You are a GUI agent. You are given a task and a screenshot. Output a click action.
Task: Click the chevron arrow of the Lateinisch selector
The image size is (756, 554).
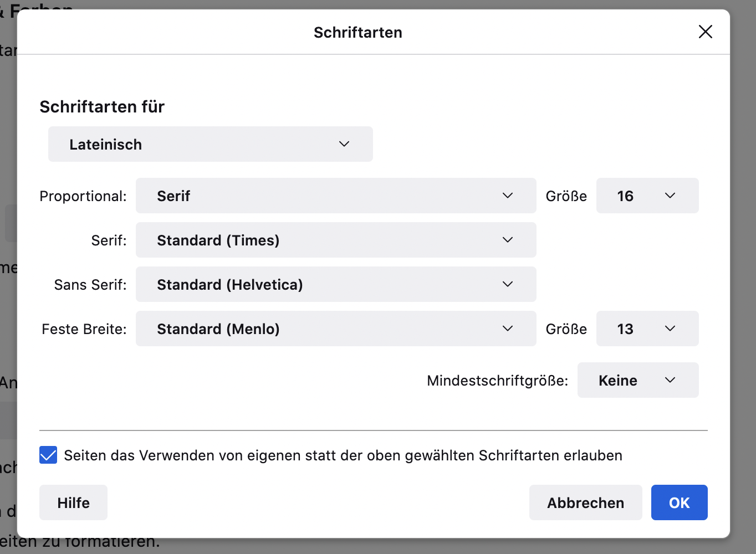pos(344,144)
